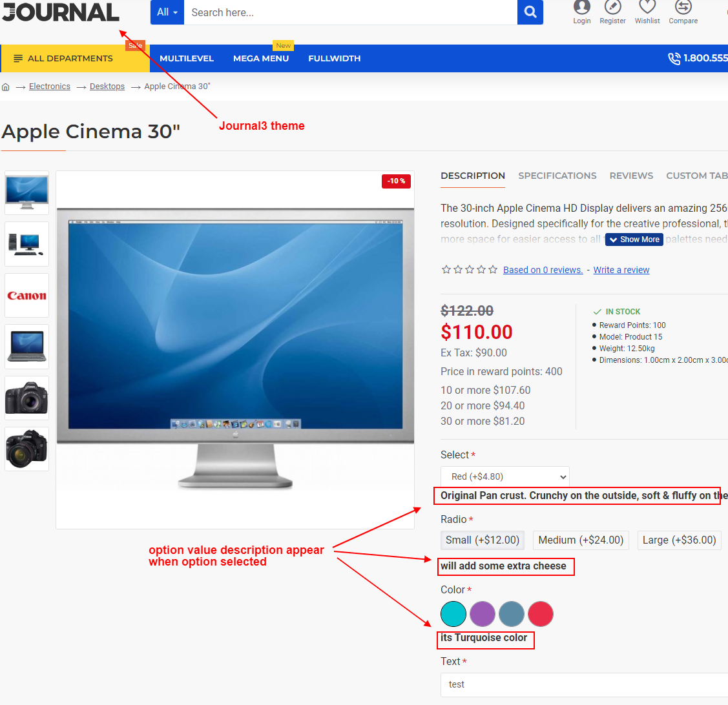The image size is (728, 705).
Task: Select the last thumbnail, angled camera
Action: (27, 449)
